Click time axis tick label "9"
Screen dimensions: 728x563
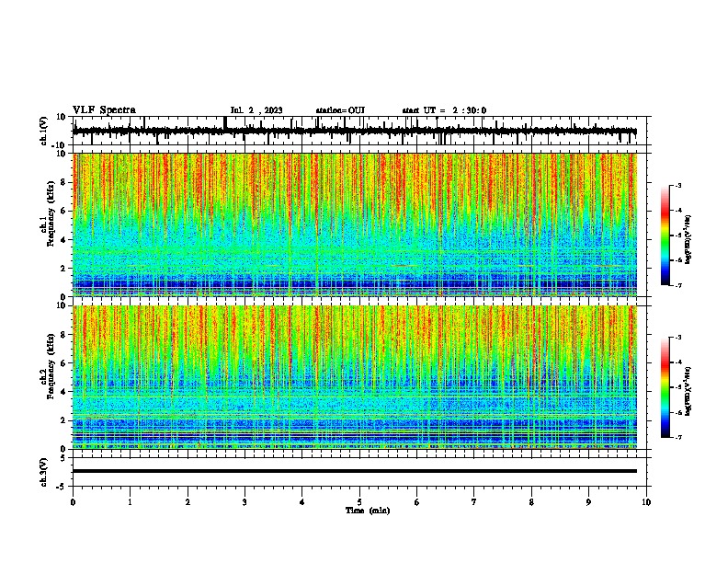click(588, 502)
